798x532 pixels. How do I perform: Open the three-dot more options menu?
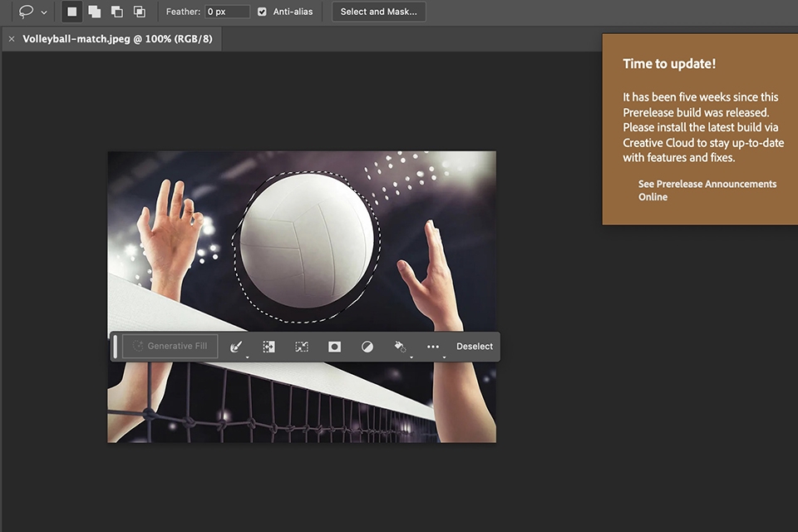pyautogui.click(x=432, y=346)
